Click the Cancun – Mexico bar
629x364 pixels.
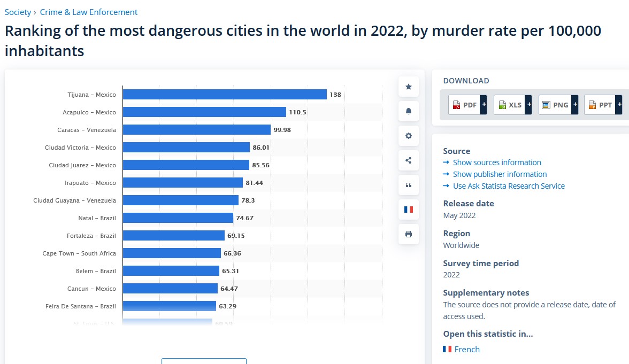170,288
